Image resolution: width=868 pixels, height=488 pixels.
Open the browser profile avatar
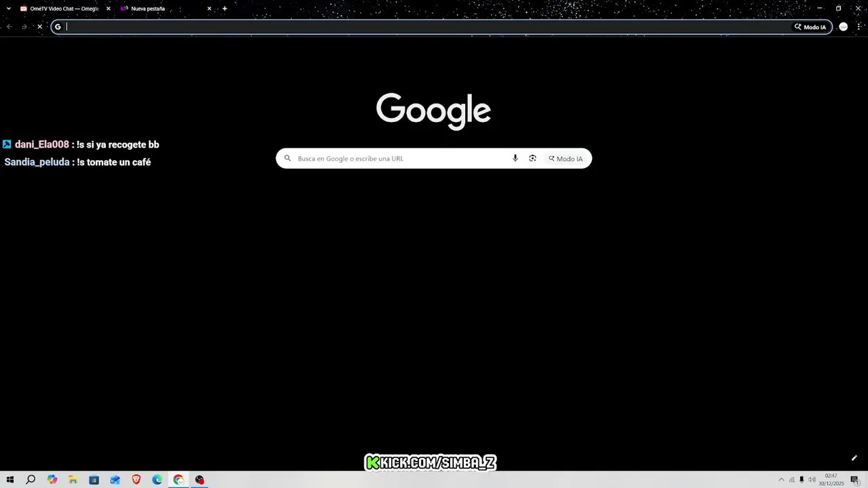coord(844,27)
